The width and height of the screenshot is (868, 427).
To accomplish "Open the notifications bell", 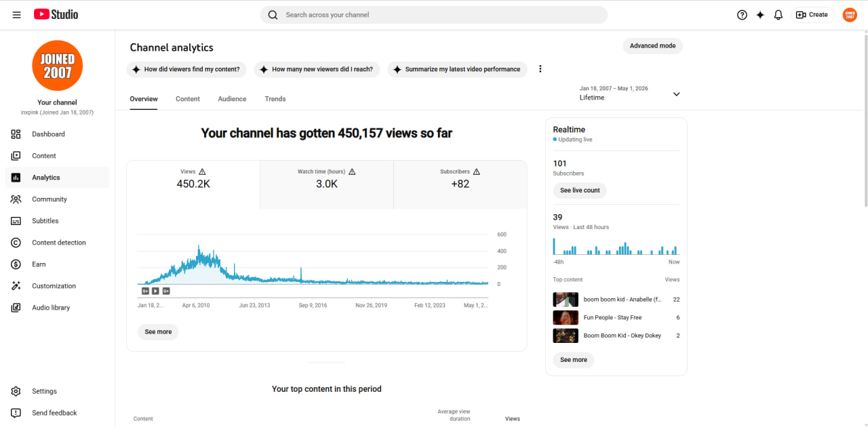I will tap(778, 14).
